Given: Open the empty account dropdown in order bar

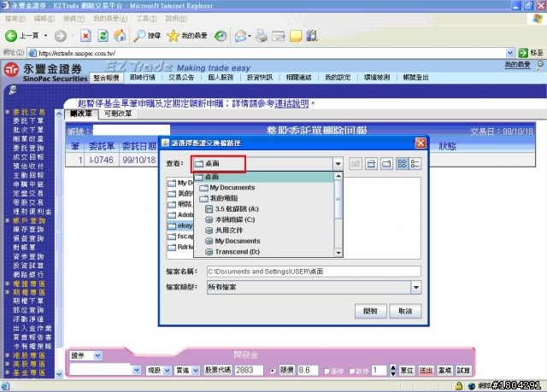Looking at the screenshot, I should tap(137, 371).
